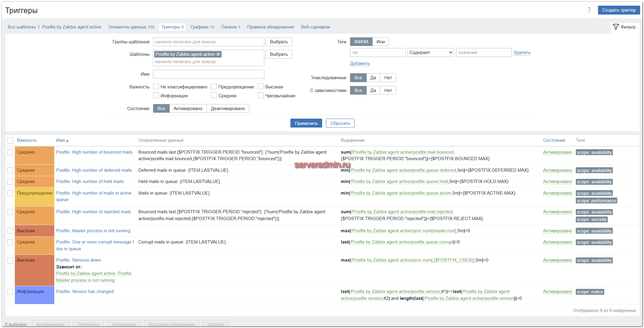Check the Высокая severity checkbox
The width and height of the screenshot is (644, 328).
(261, 87)
